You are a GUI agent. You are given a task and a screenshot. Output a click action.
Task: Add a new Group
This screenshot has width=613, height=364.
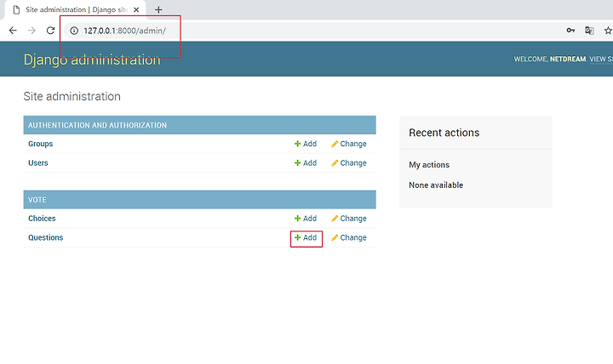pos(306,144)
